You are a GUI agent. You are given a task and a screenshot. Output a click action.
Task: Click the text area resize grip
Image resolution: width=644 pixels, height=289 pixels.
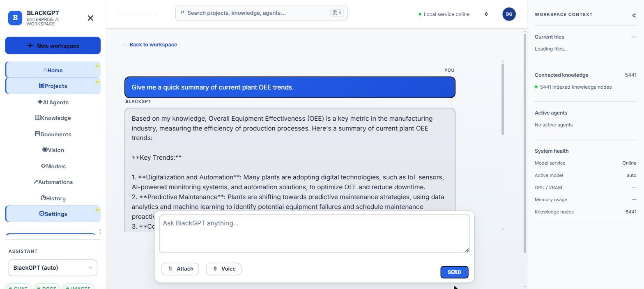coord(467,250)
